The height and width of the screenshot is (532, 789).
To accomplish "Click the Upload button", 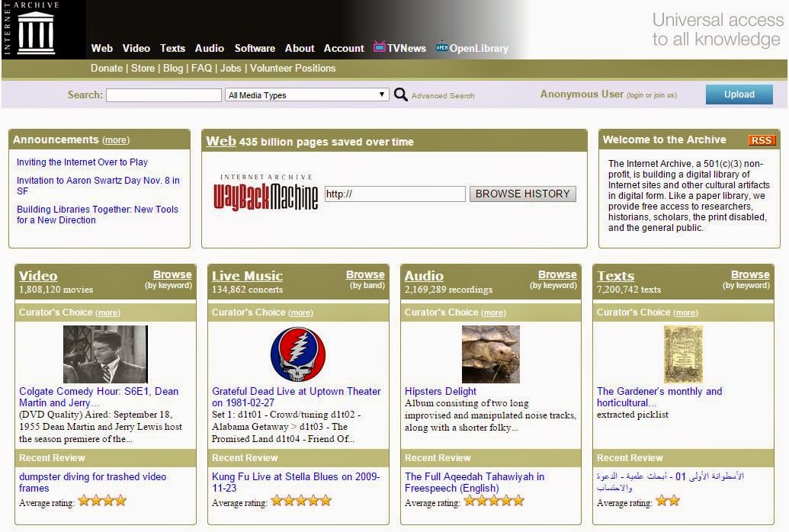I will click(739, 94).
